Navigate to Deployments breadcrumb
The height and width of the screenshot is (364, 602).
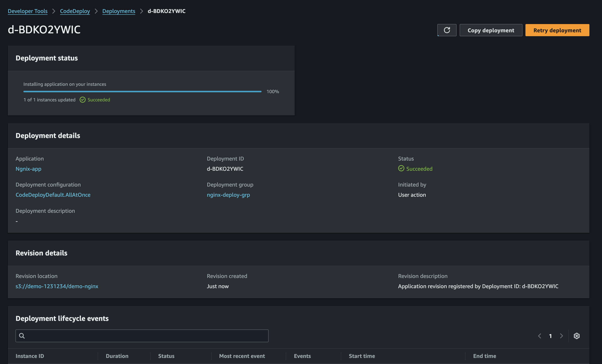[x=119, y=11]
